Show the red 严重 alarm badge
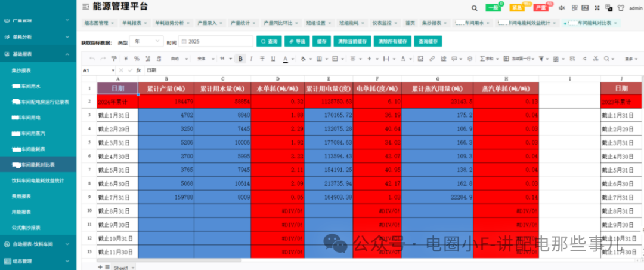The image size is (644, 270). tap(541, 8)
